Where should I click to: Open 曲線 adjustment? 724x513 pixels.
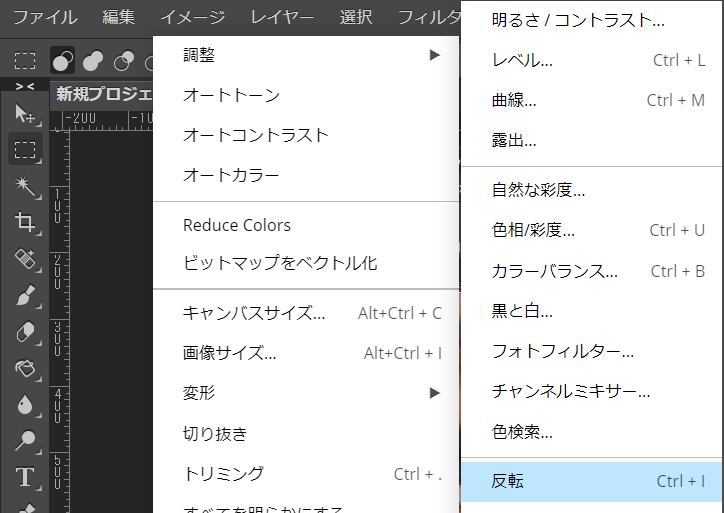point(591,100)
